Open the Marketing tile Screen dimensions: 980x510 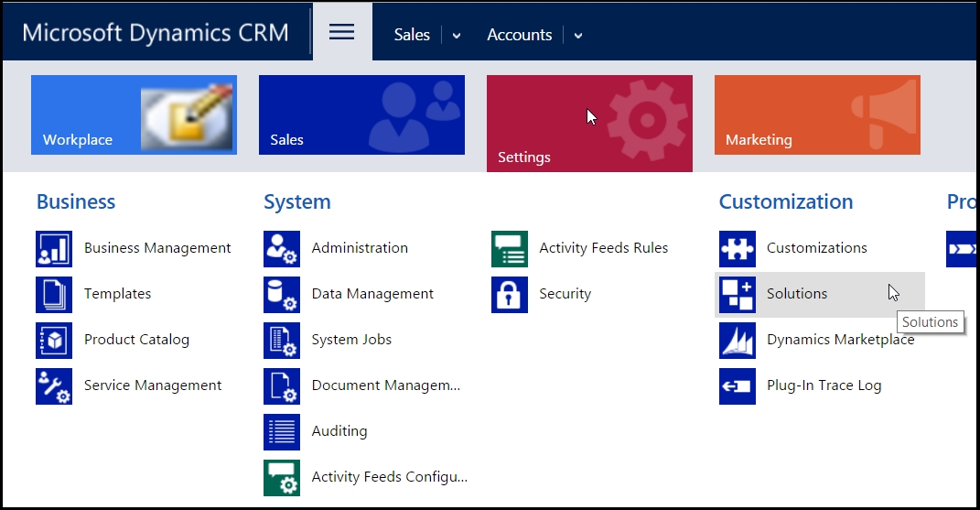tap(817, 114)
